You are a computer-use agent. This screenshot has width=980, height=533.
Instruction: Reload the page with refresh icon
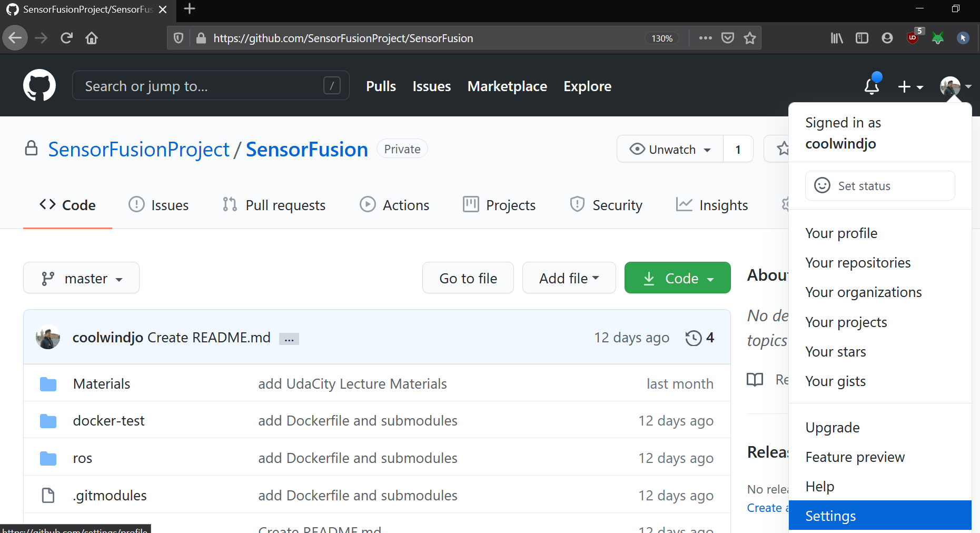point(66,38)
